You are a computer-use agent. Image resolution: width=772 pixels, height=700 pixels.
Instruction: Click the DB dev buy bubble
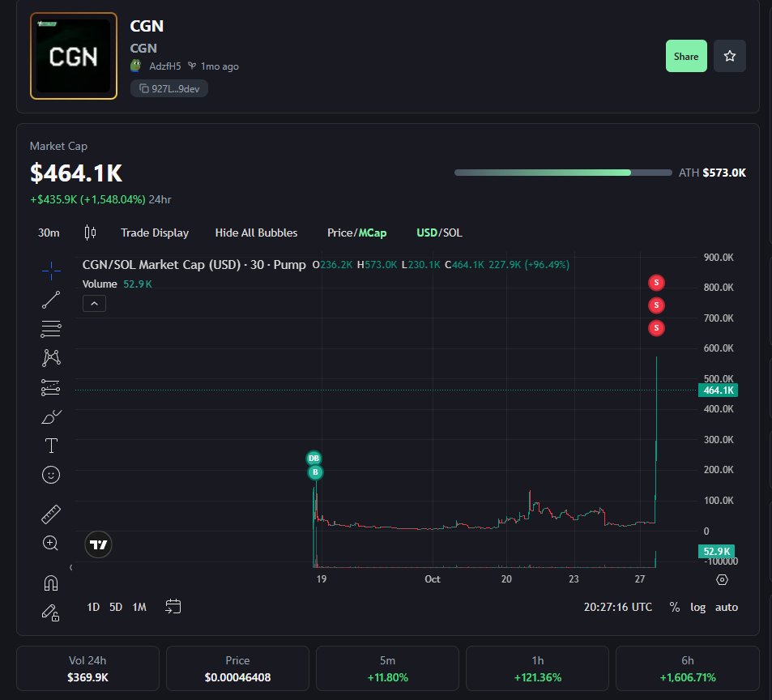coord(313,459)
